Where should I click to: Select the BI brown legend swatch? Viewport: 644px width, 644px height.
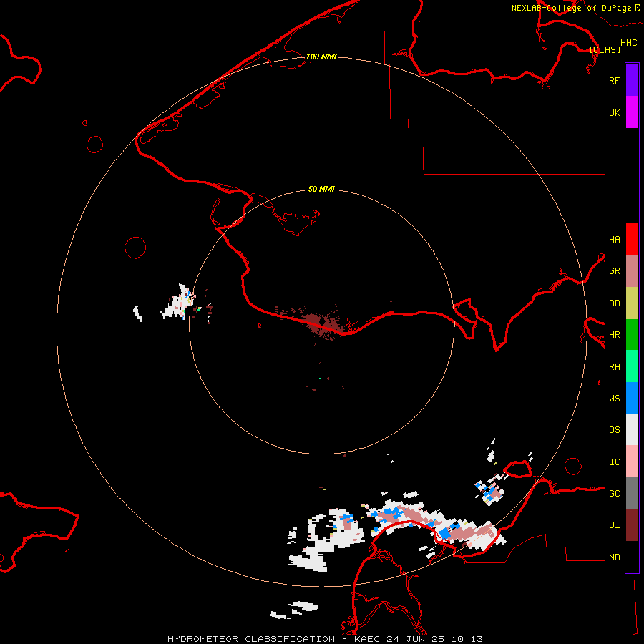632,525
